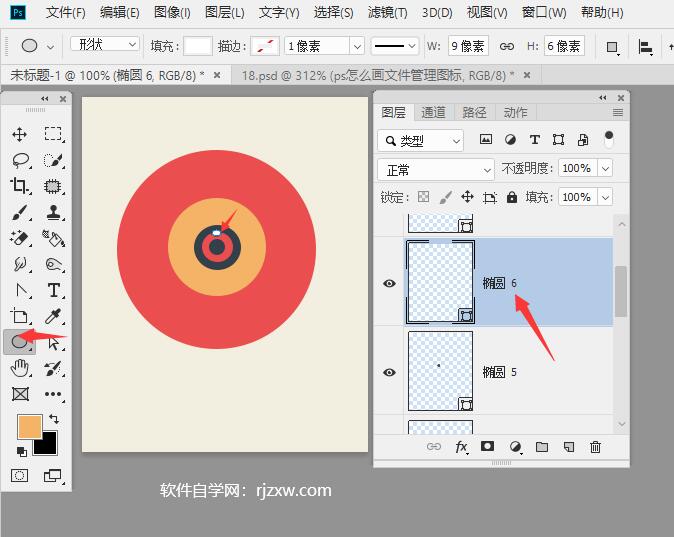Select the Hand tool

[x=20, y=368]
